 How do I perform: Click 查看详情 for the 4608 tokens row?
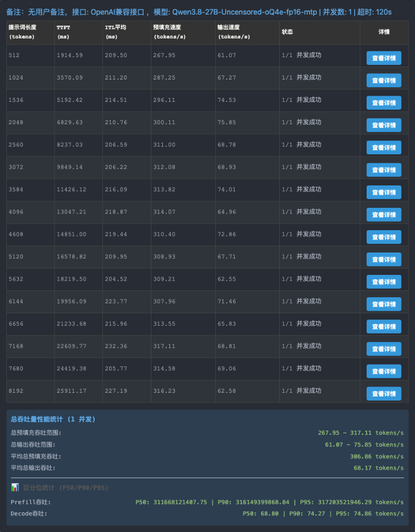384,237
